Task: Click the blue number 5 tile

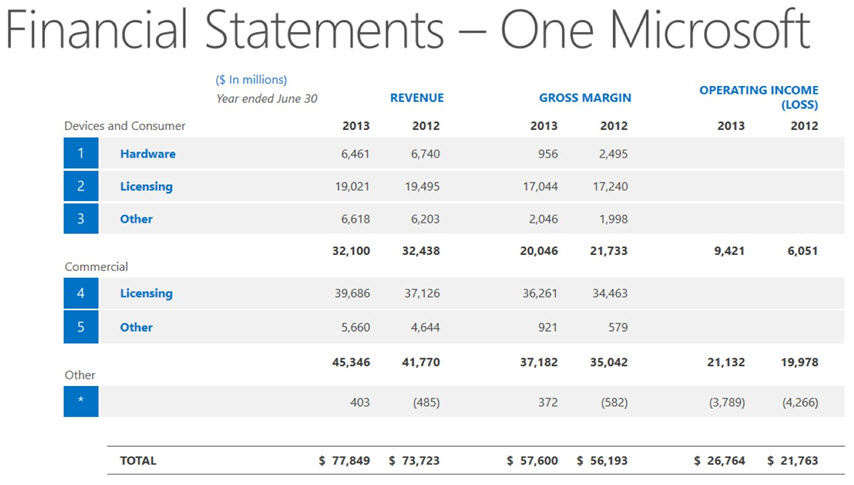Action: tap(81, 327)
